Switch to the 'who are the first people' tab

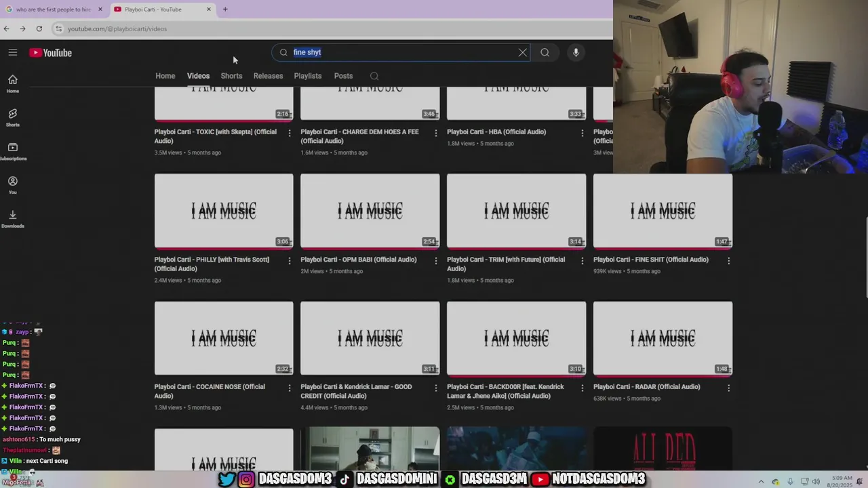pos(53,9)
